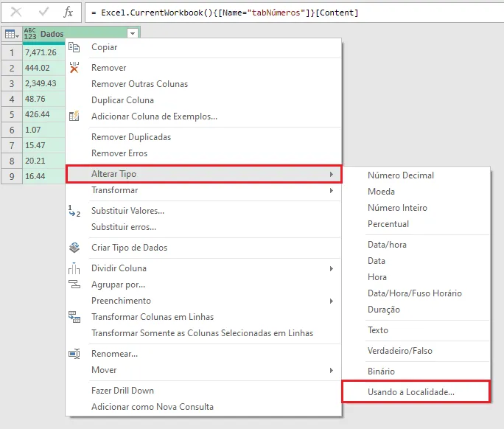Image resolution: width=504 pixels, height=429 pixels.
Task: Select row number 9 header
Action: click(x=12, y=176)
